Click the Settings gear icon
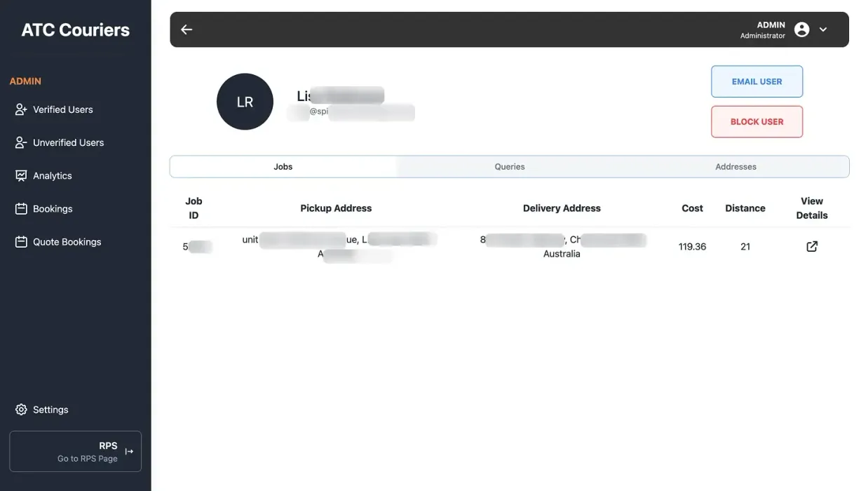The image size is (868, 491). pyautogui.click(x=21, y=410)
